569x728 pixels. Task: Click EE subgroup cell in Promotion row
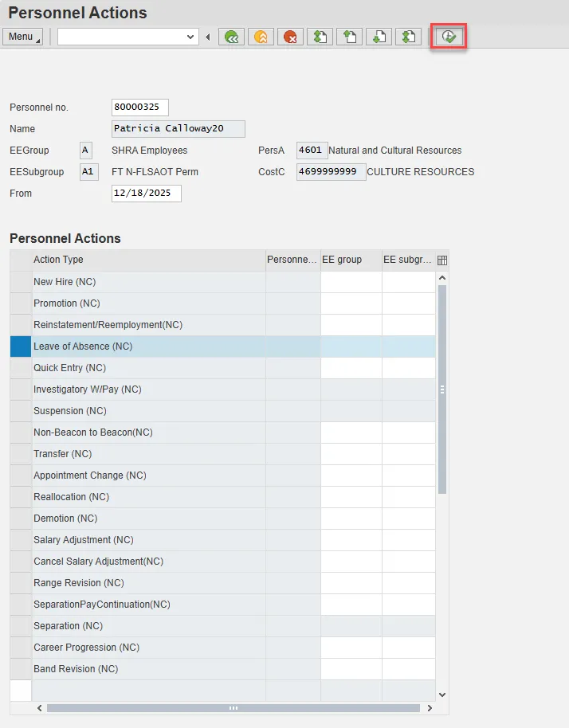point(409,303)
